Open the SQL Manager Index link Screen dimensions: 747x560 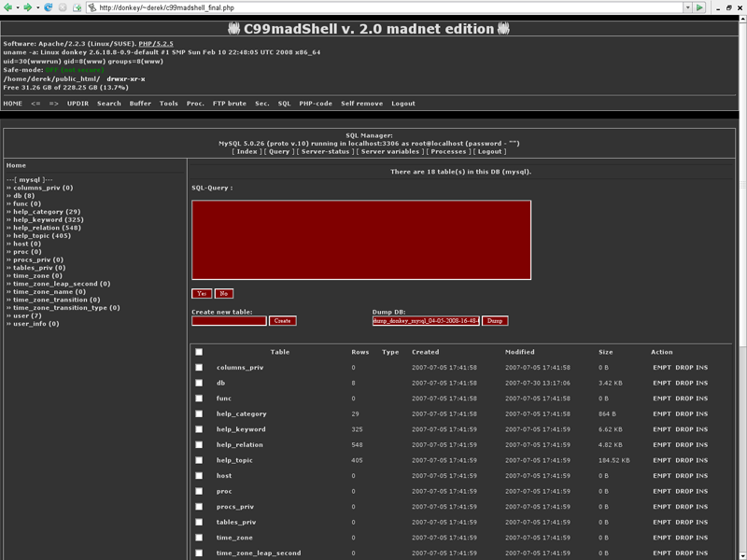coord(247,151)
